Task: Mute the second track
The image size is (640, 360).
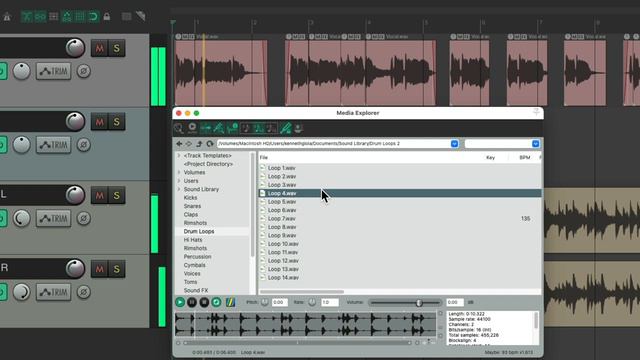Action: click(x=99, y=122)
